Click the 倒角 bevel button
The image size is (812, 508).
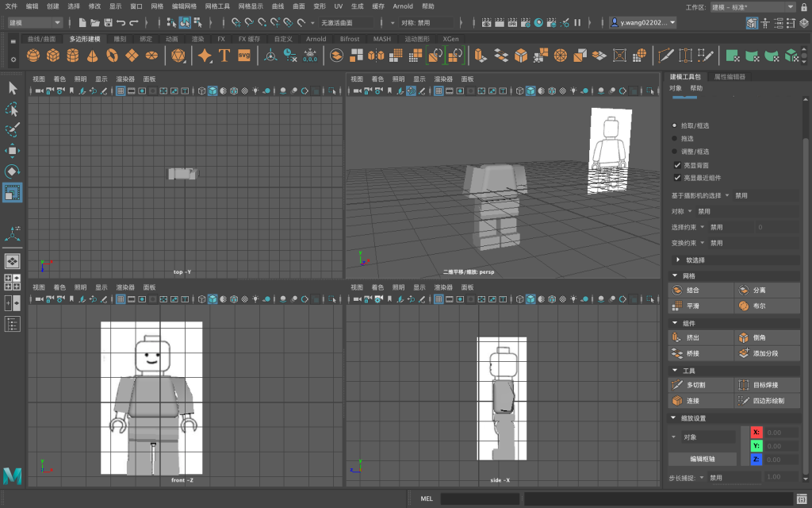point(767,337)
